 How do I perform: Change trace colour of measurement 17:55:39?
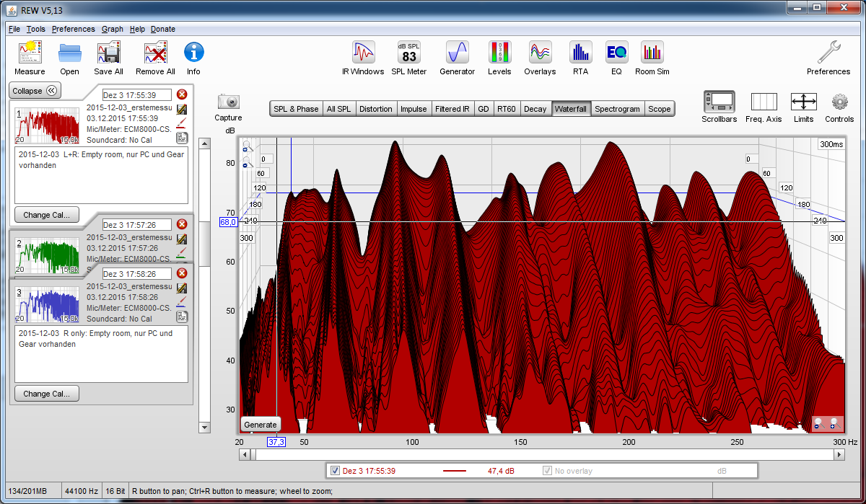pyautogui.click(x=182, y=123)
